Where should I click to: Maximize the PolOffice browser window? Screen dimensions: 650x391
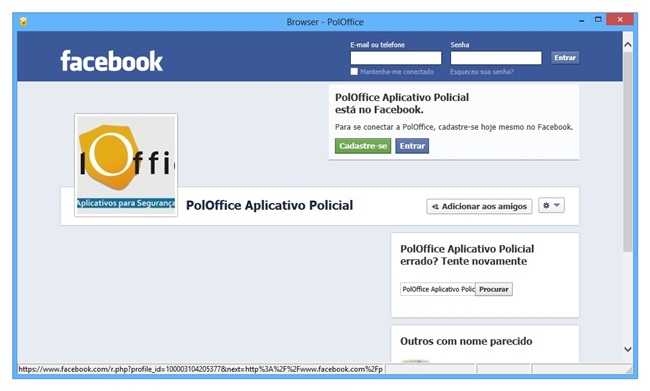point(598,19)
